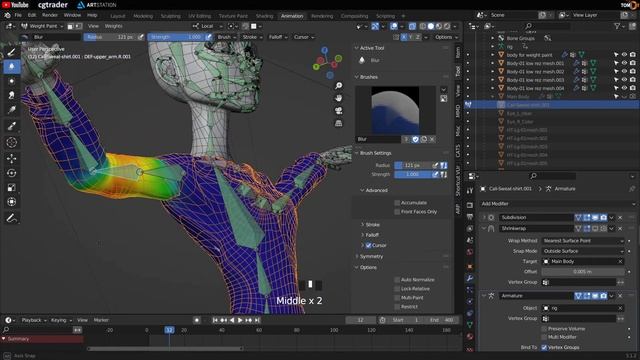
Task: Select the Draw brush tool
Action: pos(11,52)
